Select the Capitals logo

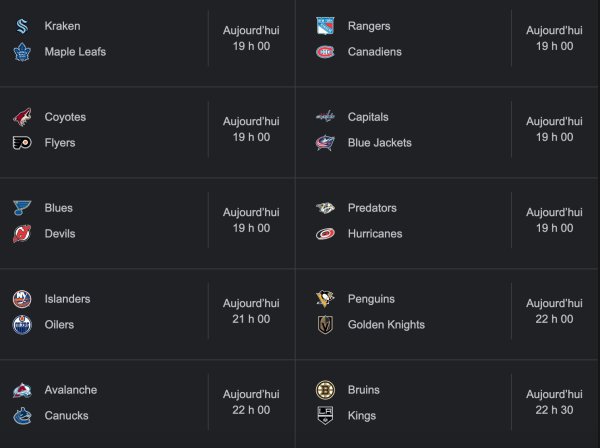325,117
